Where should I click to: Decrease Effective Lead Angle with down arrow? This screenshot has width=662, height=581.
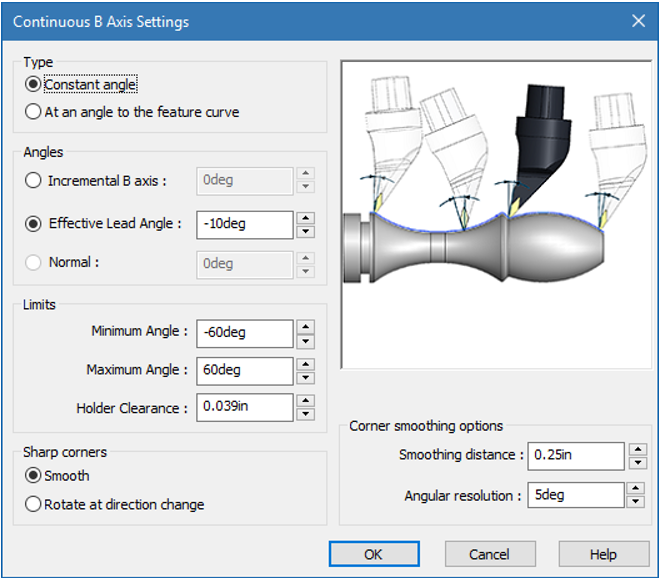(x=306, y=232)
